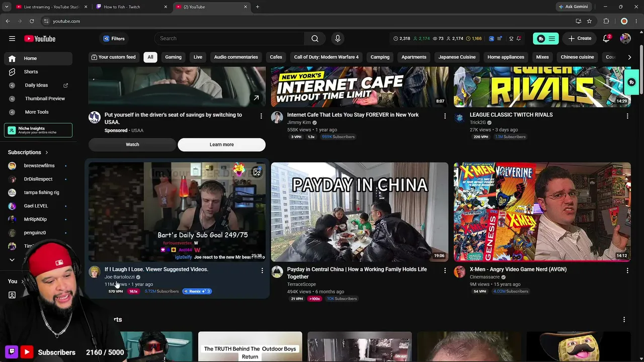Open the DrDisRespect subscription
The image size is (644, 362).
(x=38, y=179)
